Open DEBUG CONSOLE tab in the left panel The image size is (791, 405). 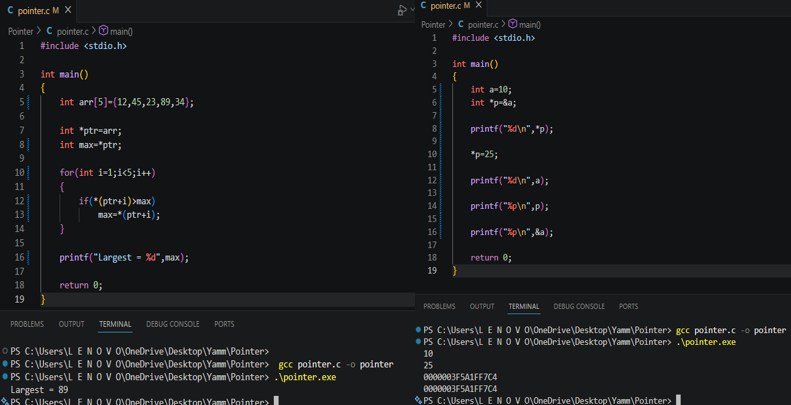click(x=173, y=324)
